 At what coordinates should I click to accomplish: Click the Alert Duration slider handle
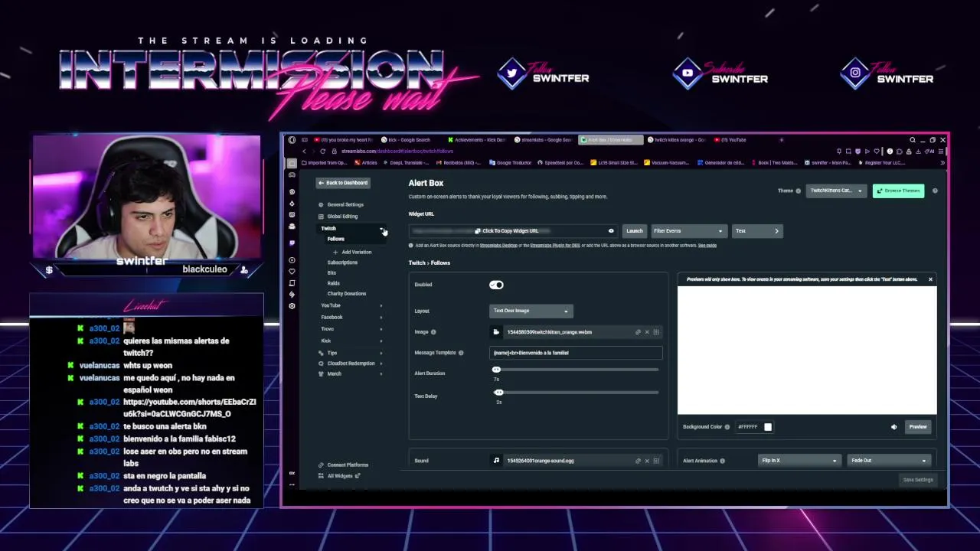496,370
